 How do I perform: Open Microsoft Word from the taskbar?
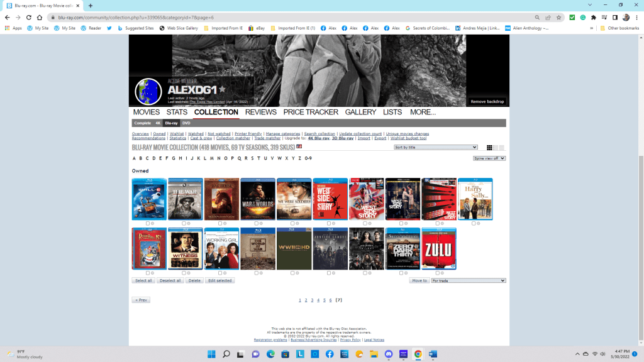click(x=433, y=354)
